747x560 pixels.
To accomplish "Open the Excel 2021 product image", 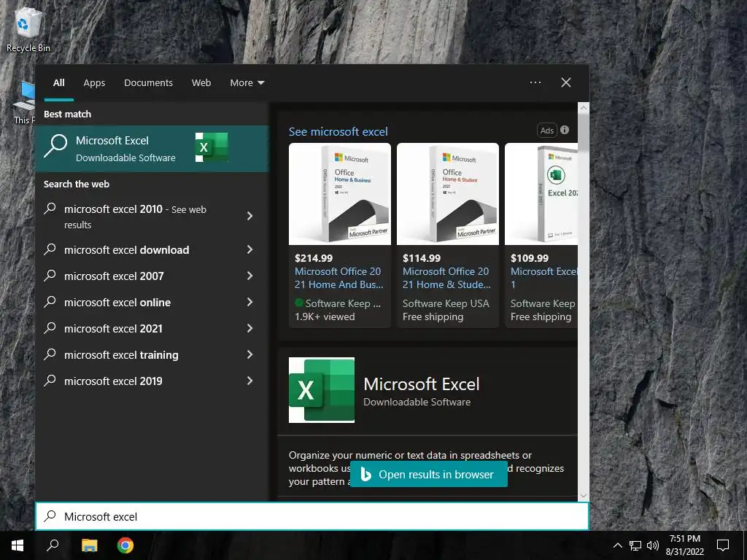I will [541, 194].
